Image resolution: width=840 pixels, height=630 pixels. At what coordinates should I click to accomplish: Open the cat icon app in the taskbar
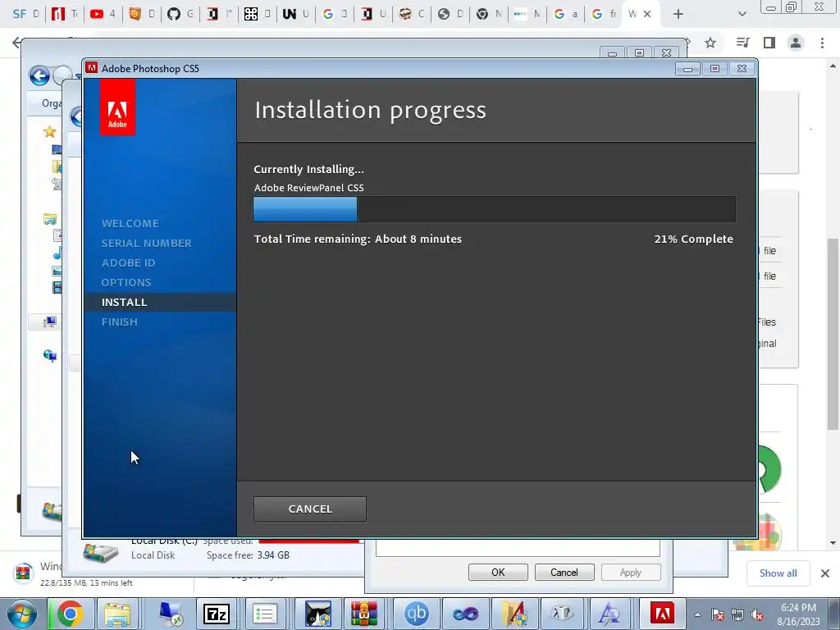pos(318,614)
